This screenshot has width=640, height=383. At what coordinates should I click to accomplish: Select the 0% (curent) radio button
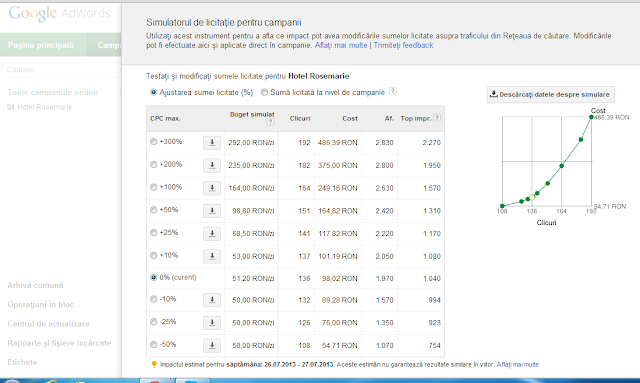coord(153,278)
